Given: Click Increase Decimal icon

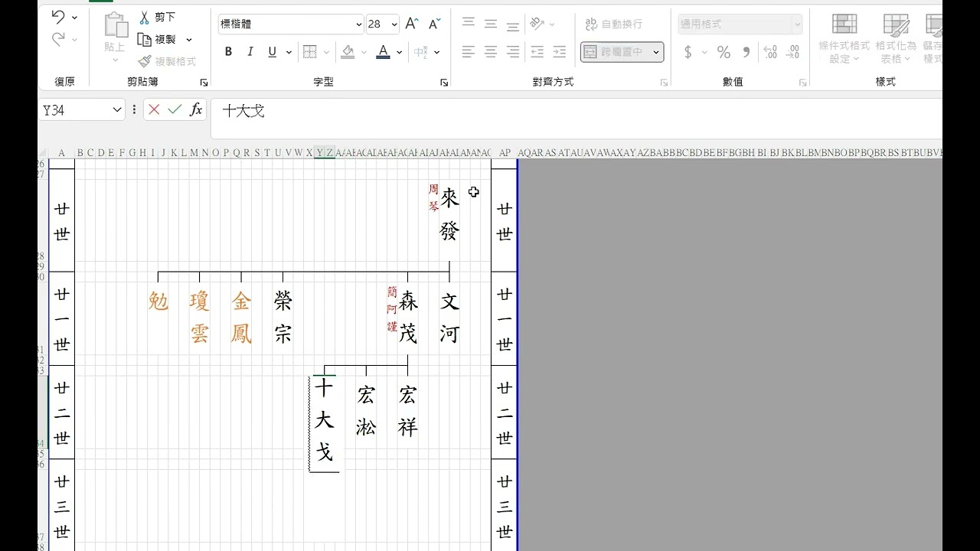Looking at the screenshot, I should (770, 52).
